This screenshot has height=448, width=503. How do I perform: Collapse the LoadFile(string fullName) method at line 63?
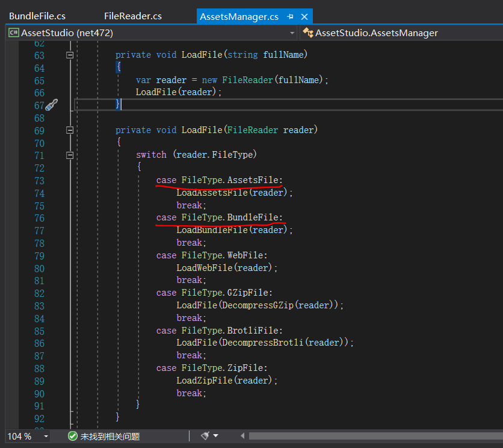click(70, 55)
